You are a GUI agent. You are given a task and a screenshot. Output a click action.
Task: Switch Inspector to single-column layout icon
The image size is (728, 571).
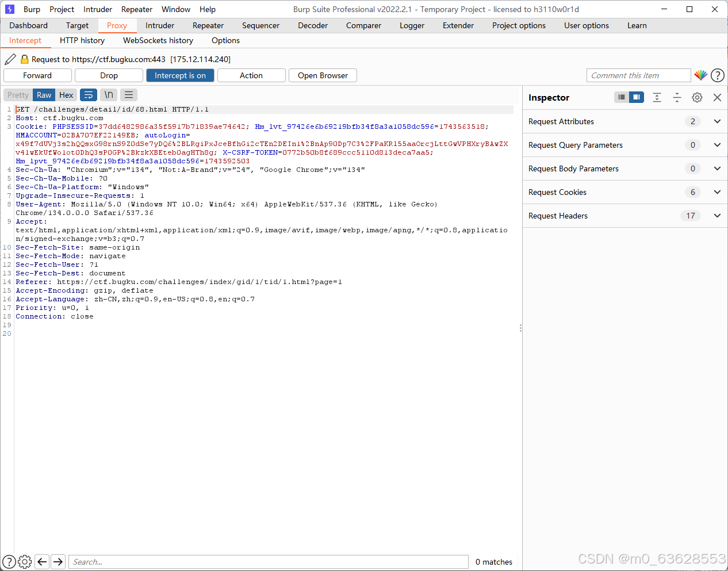(x=622, y=97)
